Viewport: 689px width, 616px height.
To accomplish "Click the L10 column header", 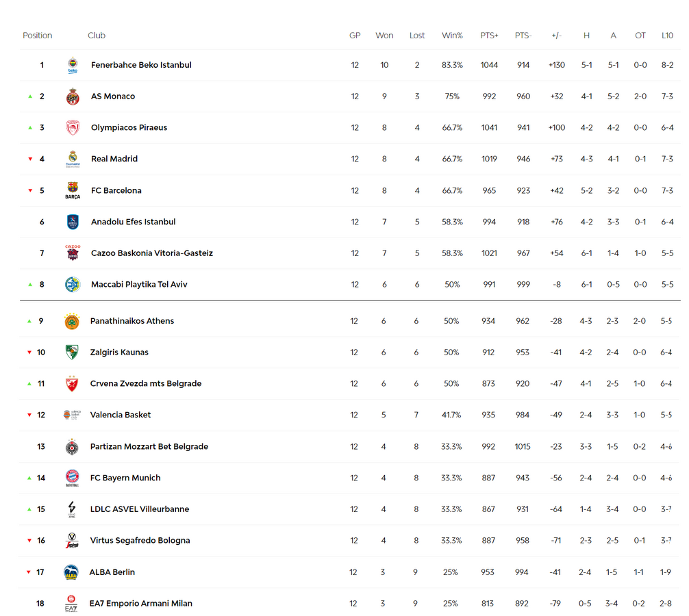I will (667, 36).
